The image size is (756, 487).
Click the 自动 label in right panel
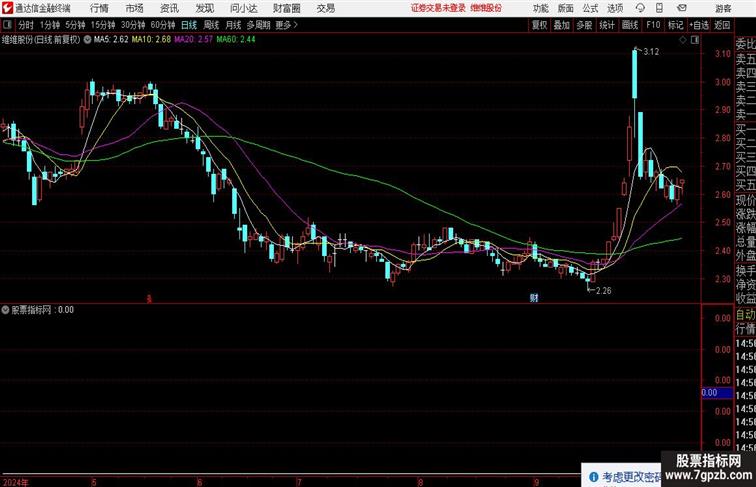(x=745, y=315)
